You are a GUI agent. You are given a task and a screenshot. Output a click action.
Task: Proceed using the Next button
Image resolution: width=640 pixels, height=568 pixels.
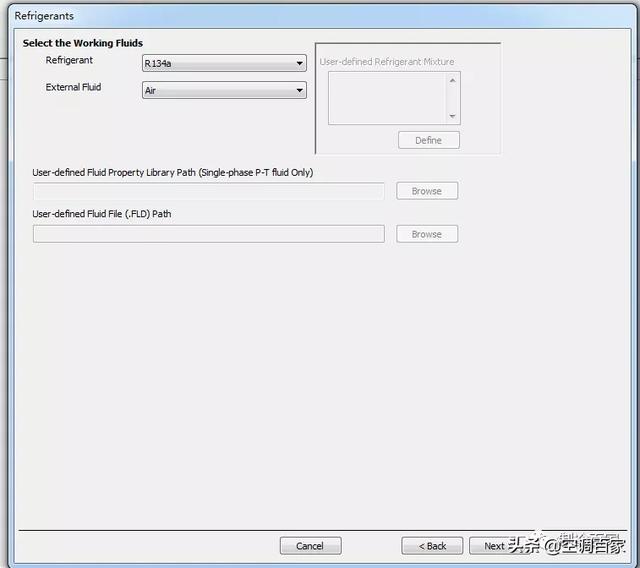(494, 546)
